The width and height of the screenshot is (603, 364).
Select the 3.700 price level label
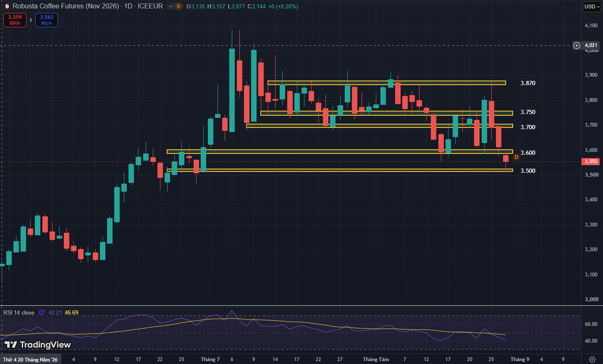click(x=528, y=127)
